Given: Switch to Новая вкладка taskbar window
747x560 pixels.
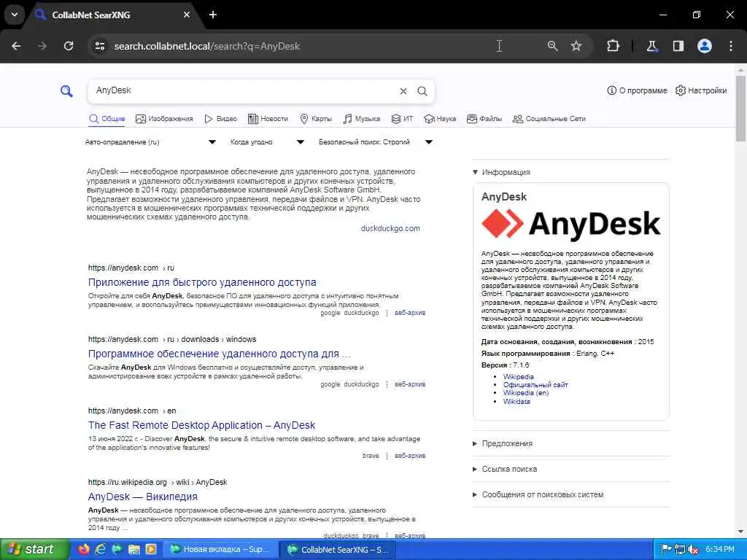Looking at the screenshot, I should pos(220,550).
